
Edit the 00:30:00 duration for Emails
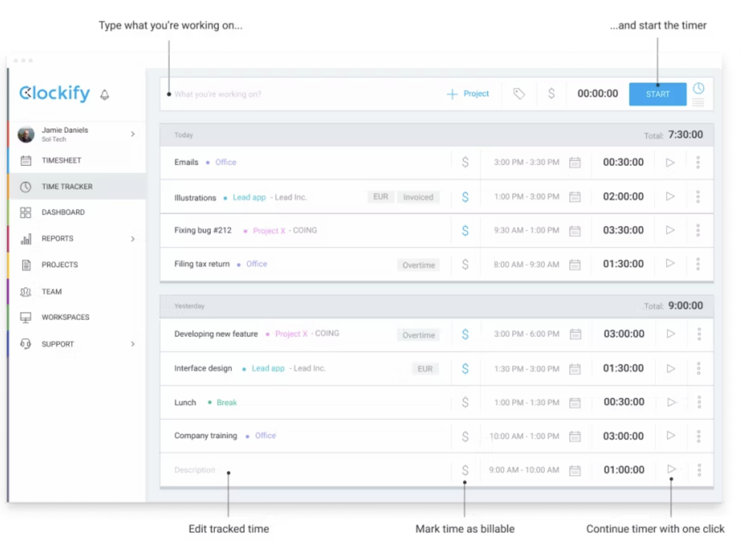(623, 162)
